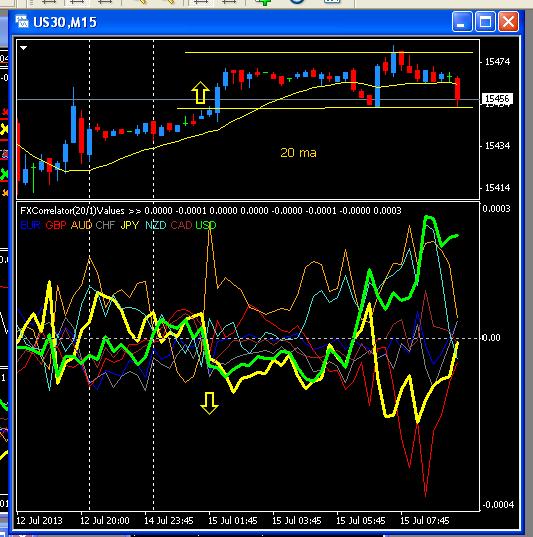Click the -0.0004 indicator scale value

click(x=498, y=504)
